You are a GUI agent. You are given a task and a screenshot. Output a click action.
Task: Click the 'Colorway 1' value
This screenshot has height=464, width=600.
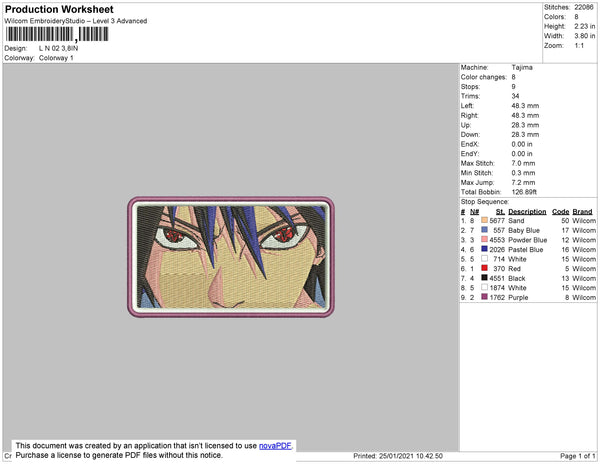coord(56,58)
